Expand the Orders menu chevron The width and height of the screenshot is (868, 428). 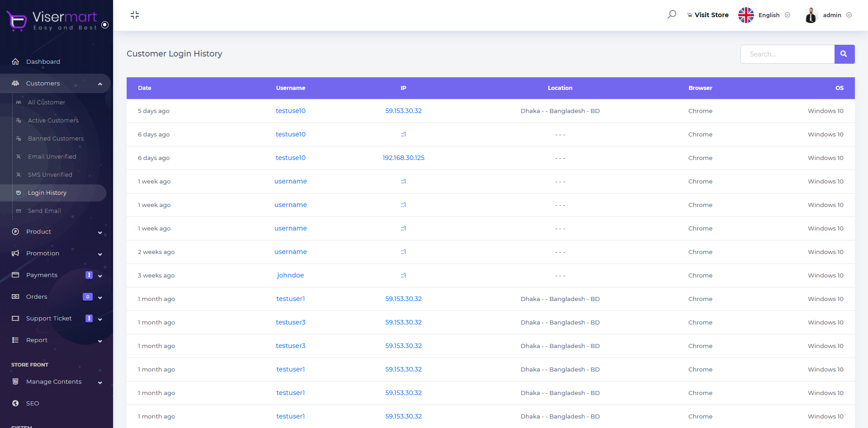100,298
